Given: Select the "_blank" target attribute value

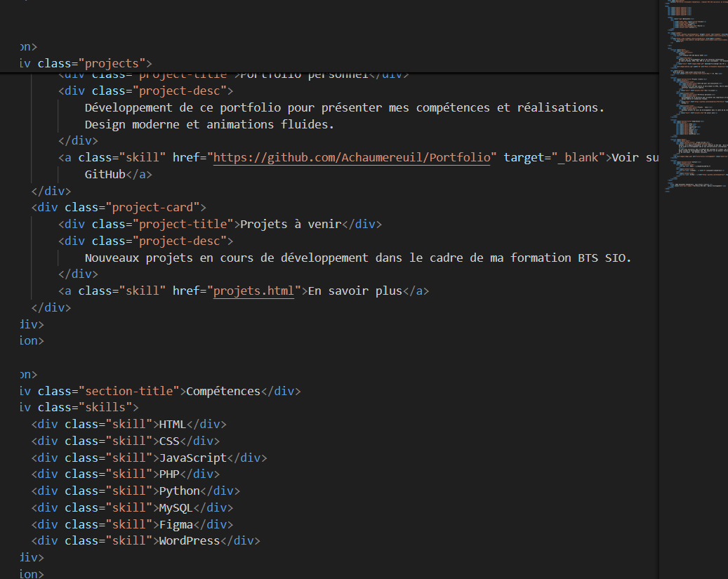Looking at the screenshot, I should [x=581, y=157].
